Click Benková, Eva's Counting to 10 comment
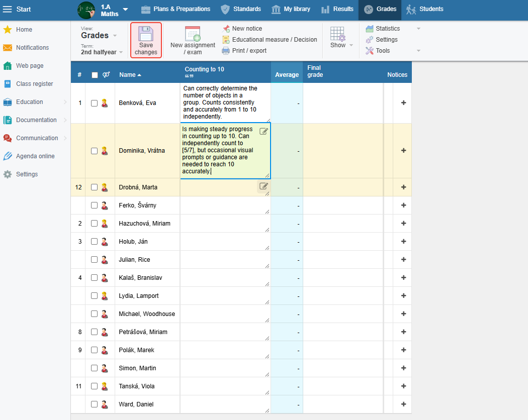Screen dimensions: 528x420 [225, 102]
